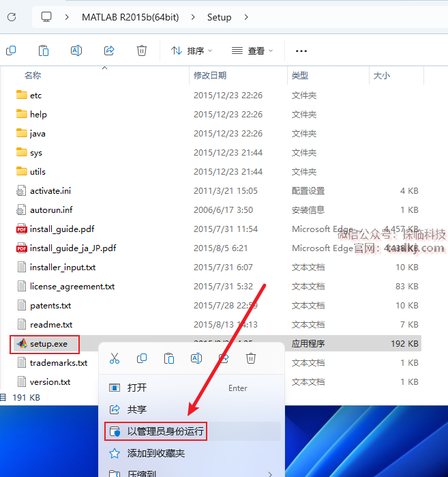
Task: Expand chevron after the This PC icon
Action: click(x=67, y=17)
